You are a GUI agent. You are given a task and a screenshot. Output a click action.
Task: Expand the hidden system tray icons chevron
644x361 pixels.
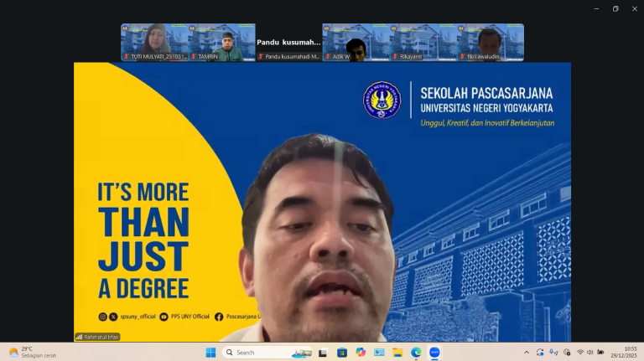[527, 353]
